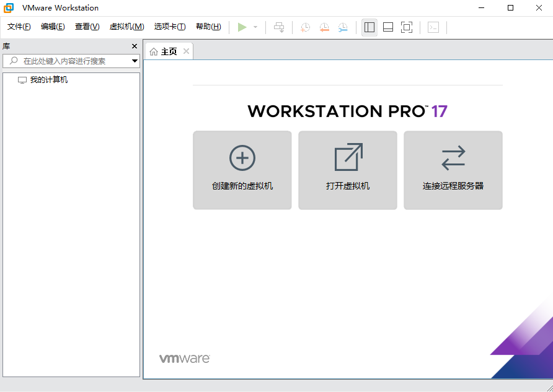
Task: Open the Snapshot Manager icon
Action: pyautogui.click(x=343, y=27)
